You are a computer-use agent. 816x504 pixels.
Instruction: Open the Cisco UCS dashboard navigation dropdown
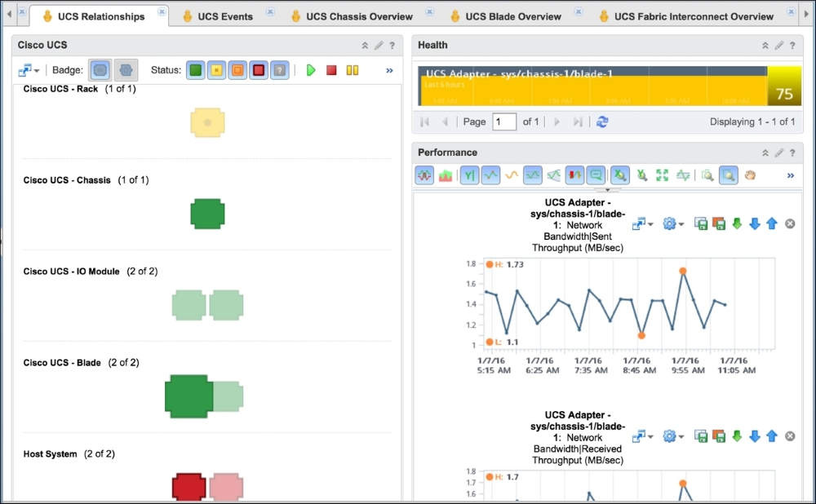[29, 70]
